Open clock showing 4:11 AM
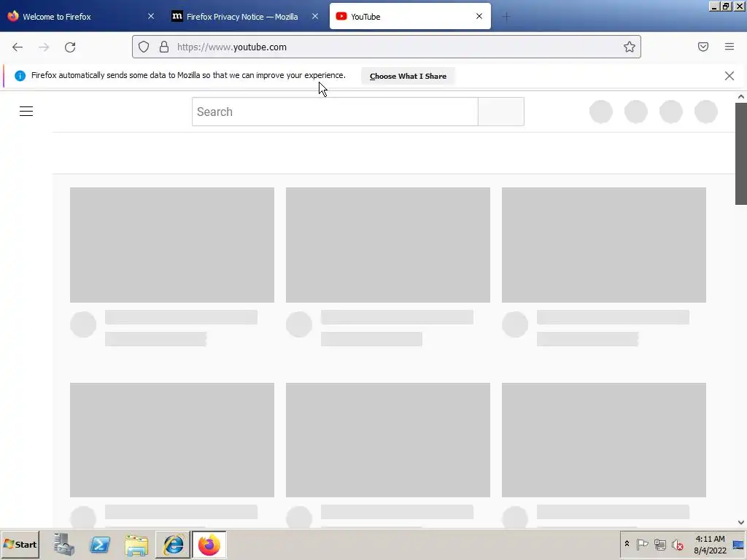This screenshot has height=560, width=747. point(710,544)
